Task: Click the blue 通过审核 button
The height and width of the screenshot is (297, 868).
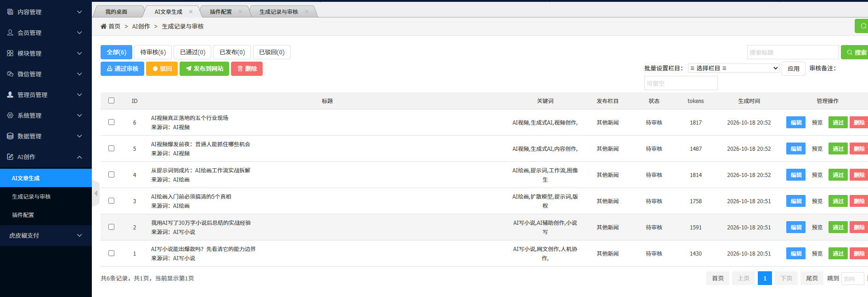Action: 122,69
